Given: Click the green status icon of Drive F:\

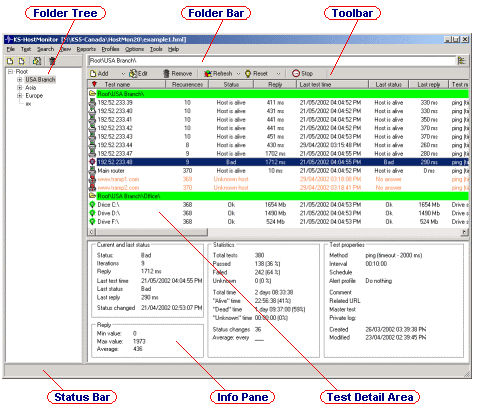Looking at the screenshot, I should coord(92,221).
